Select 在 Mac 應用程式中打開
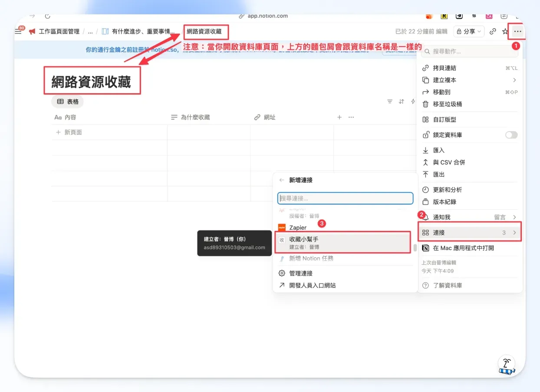Image resolution: width=540 pixels, height=392 pixels. pyautogui.click(x=470, y=248)
